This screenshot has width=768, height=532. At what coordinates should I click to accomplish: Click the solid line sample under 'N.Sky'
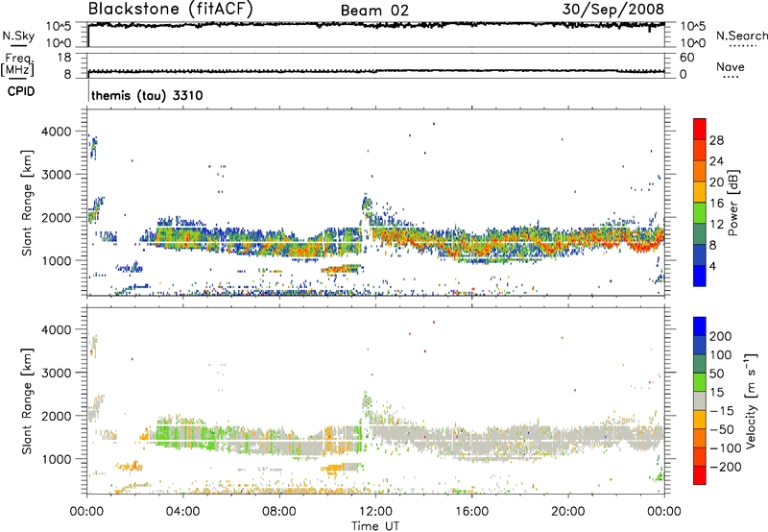coord(18,46)
